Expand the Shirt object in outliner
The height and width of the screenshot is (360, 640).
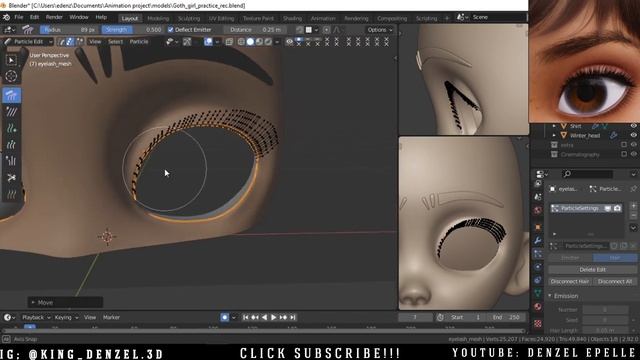(554, 126)
